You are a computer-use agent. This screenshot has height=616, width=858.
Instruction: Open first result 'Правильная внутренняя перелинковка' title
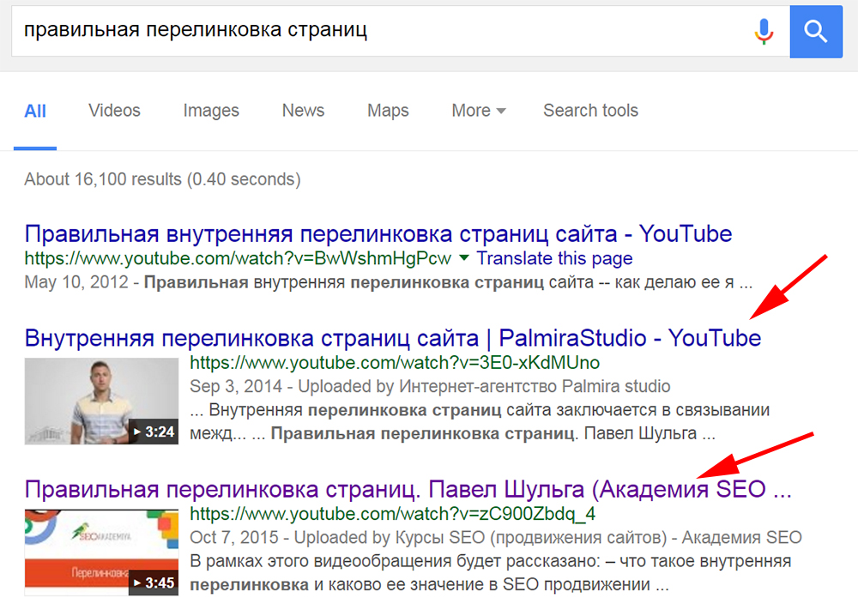tap(378, 233)
